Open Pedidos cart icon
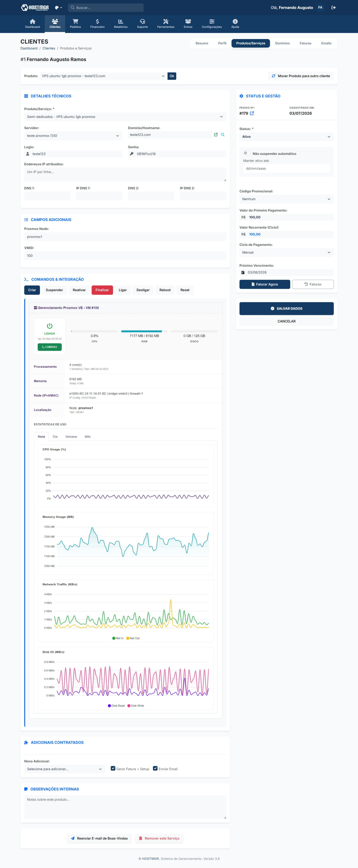The width and height of the screenshot is (358, 868). point(75,21)
